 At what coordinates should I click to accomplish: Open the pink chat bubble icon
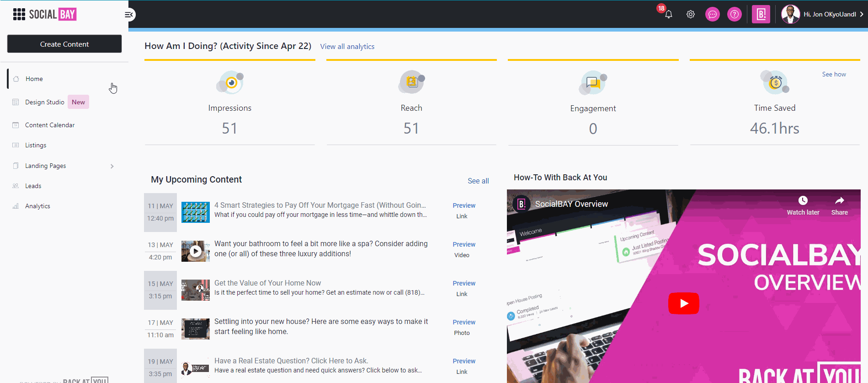coord(713,14)
